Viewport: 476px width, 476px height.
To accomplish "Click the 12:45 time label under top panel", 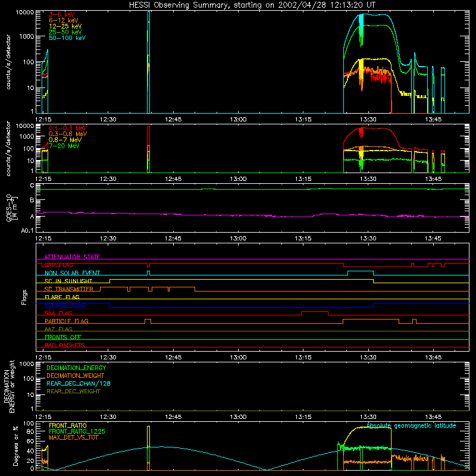I will click(x=173, y=120).
